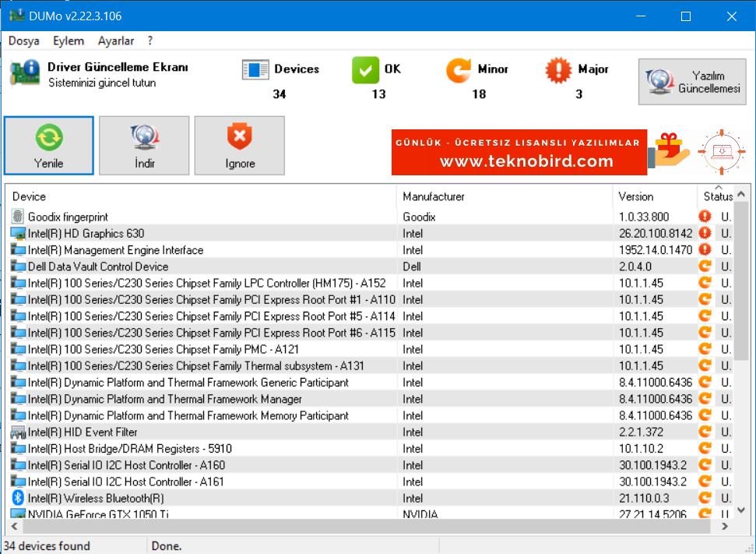This screenshot has width=756, height=554.
Task: Select PCI Express Root Port #6 - A115 row
Action: 369,333
